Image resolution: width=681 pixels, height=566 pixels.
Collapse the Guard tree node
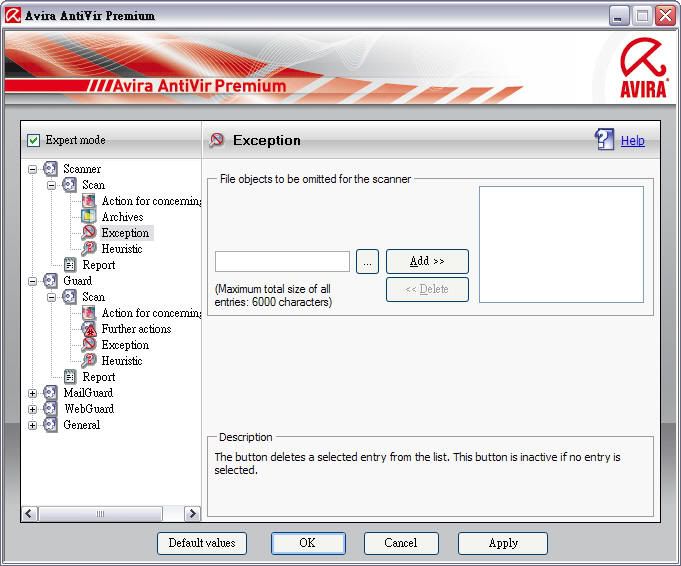(33, 281)
